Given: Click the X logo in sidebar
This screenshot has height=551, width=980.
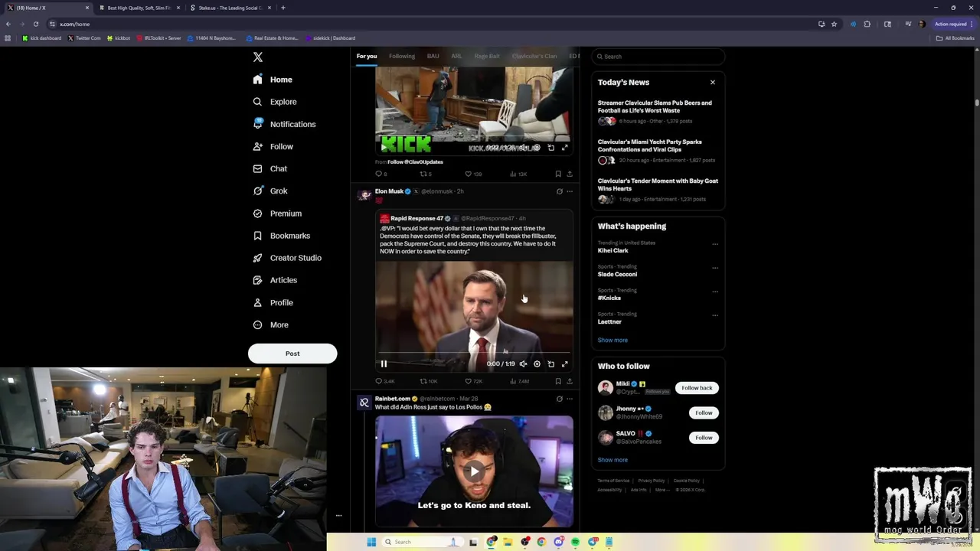Looking at the screenshot, I should pyautogui.click(x=258, y=57).
